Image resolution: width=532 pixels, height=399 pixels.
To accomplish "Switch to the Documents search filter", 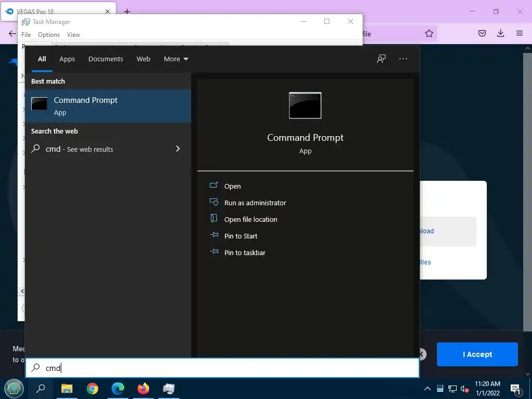I will coord(105,59).
